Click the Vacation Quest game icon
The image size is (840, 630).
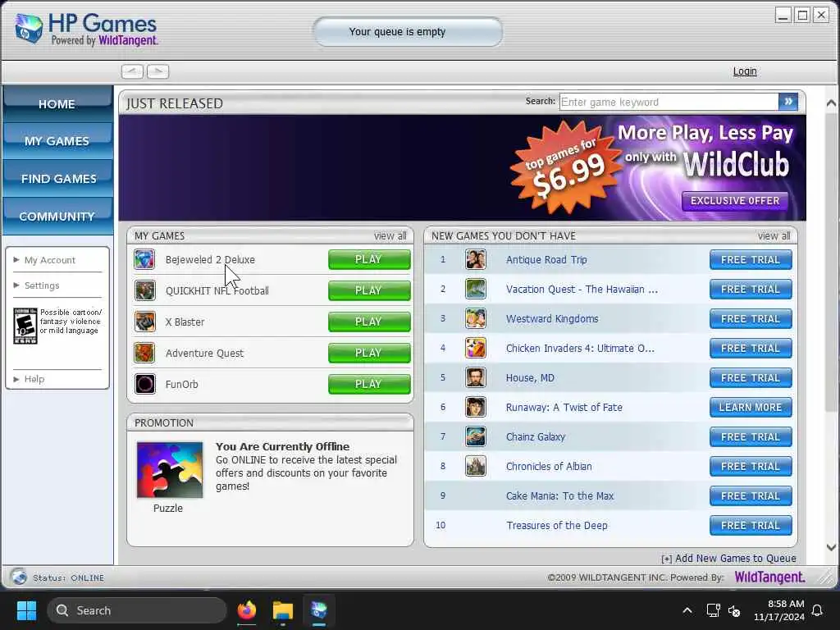(x=475, y=289)
